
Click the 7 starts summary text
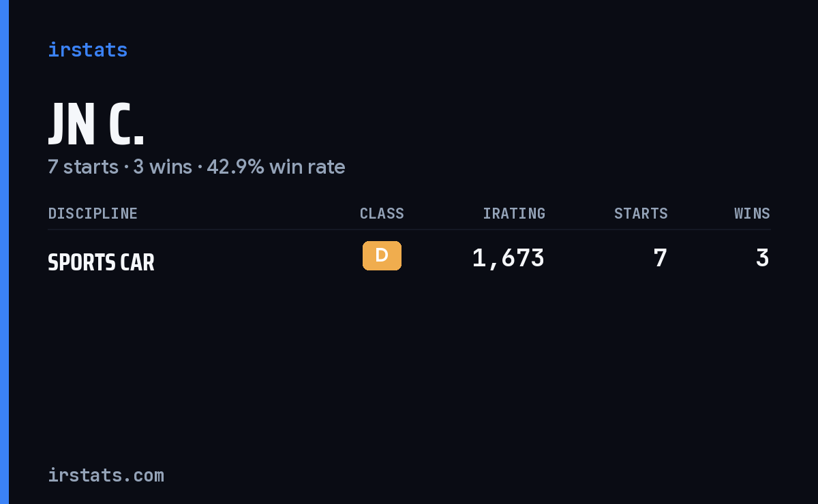coord(83,167)
